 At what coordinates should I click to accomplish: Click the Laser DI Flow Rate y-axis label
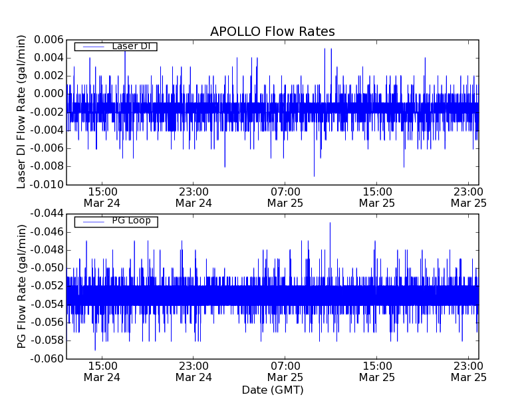click(x=22, y=112)
